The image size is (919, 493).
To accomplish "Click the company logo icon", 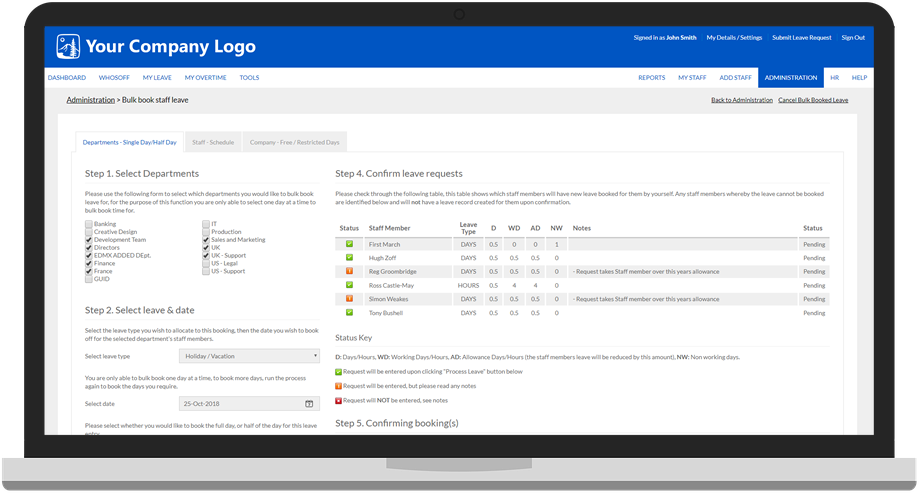I will tap(68, 46).
